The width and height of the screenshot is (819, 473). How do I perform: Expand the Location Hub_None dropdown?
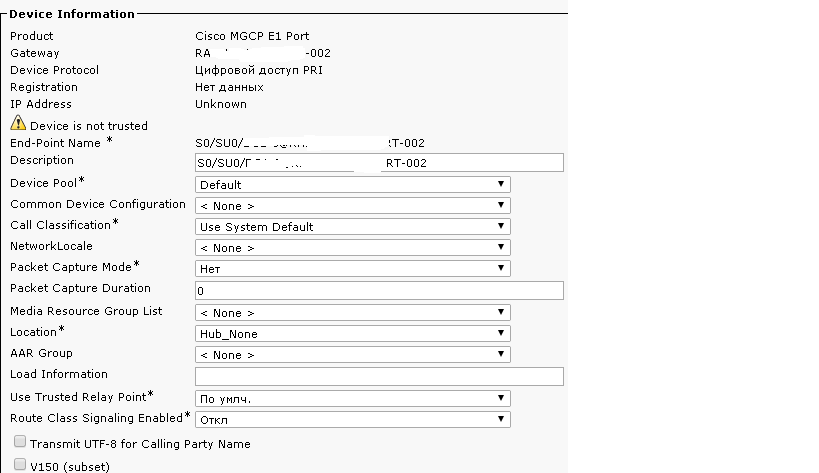tap(353, 333)
